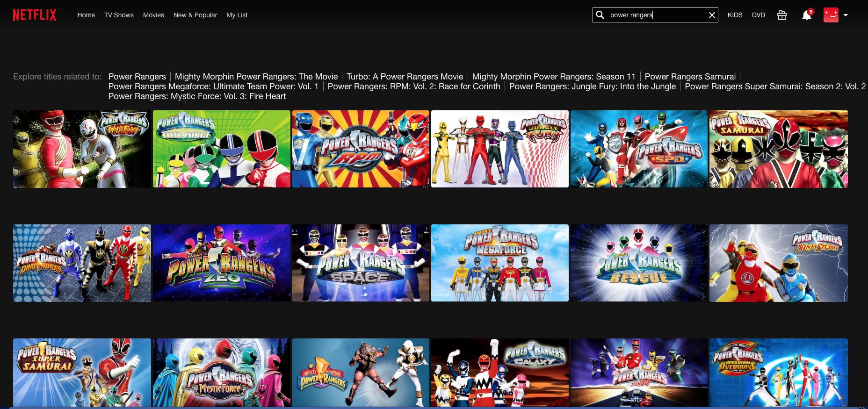Viewport: 868px width, 409px height.
Task: Open Power Rangers Mystic Force thumbnail
Action: 221,373
